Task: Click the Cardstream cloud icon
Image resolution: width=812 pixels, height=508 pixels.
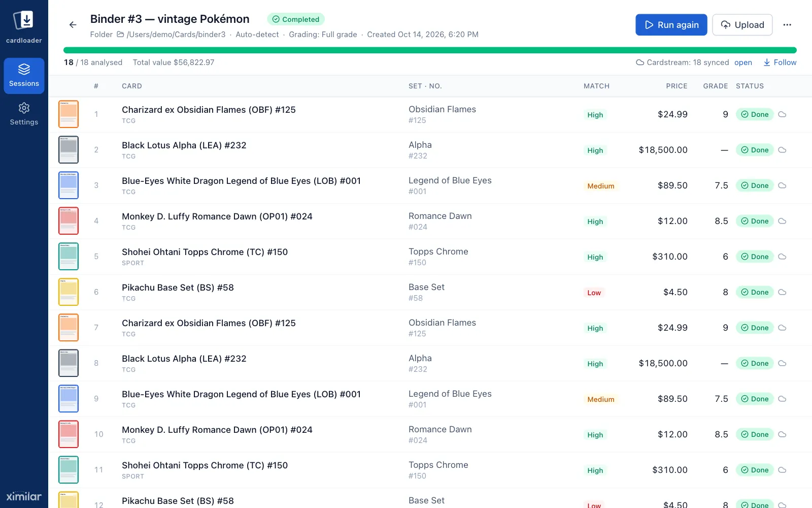Action: tap(640, 62)
